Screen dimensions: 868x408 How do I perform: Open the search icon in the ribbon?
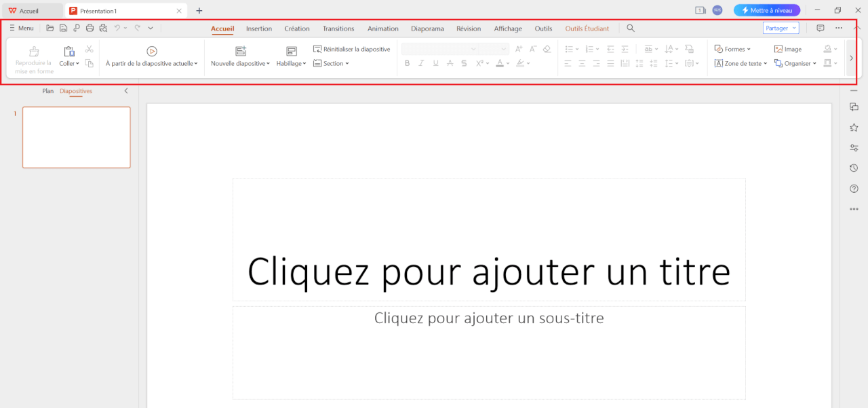(x=630, y=29)
